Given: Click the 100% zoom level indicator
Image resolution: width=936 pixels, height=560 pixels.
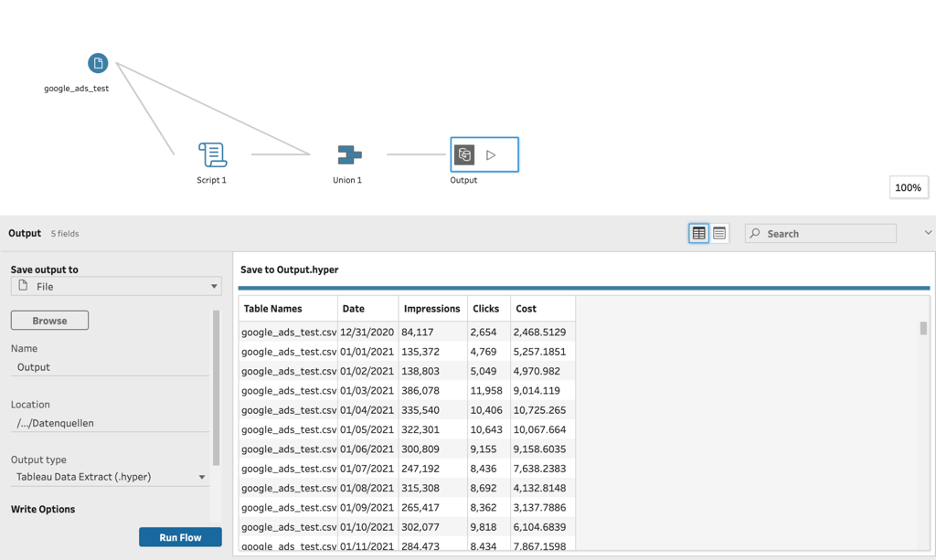Looking at the screenshot, I should tap(908, 187).
